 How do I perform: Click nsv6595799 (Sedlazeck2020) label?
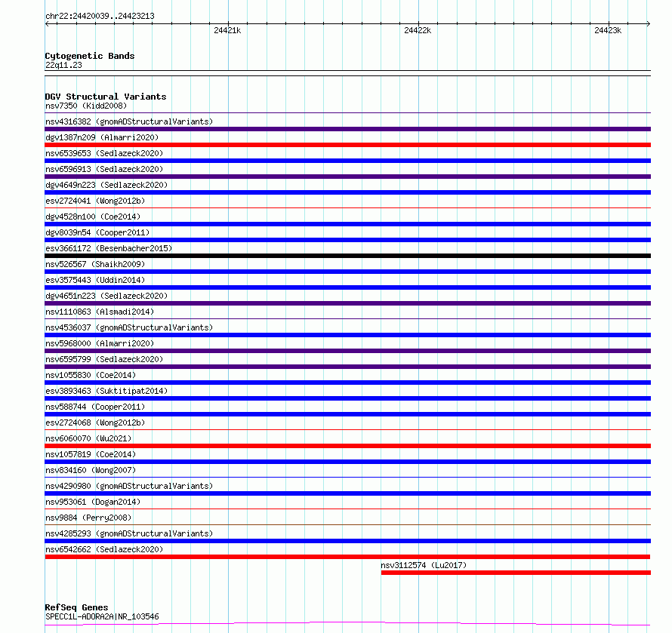click(104, 359)
